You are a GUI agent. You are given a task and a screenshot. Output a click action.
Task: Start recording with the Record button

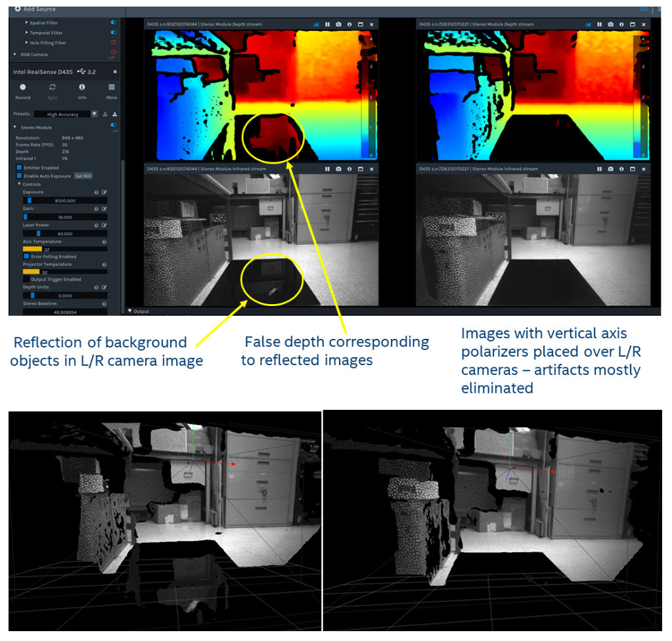coord(23,87)
